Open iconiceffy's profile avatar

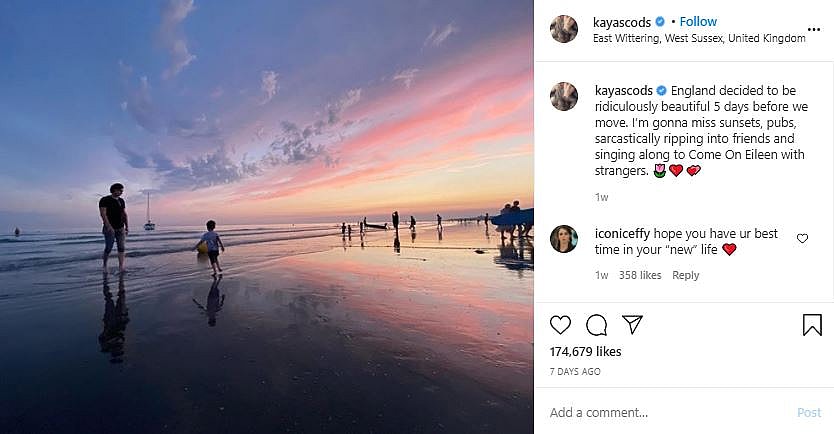(564, 239)
